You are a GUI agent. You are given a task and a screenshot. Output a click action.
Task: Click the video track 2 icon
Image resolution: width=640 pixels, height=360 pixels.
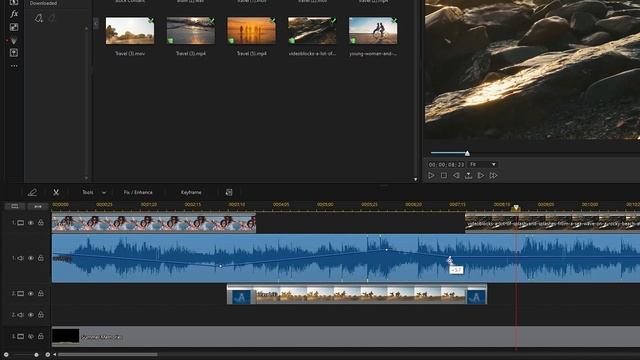pyautogui.click(x=20, y=294)
